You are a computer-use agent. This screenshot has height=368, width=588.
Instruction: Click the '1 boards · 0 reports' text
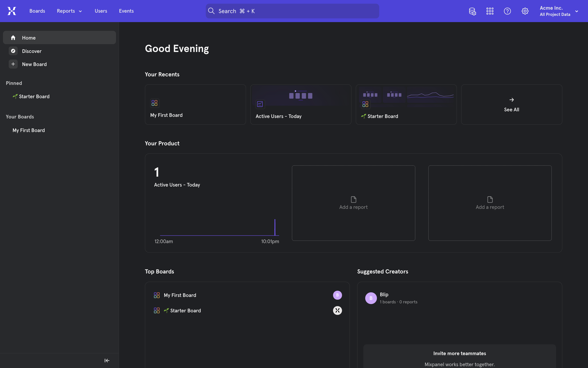click(399, 302)
